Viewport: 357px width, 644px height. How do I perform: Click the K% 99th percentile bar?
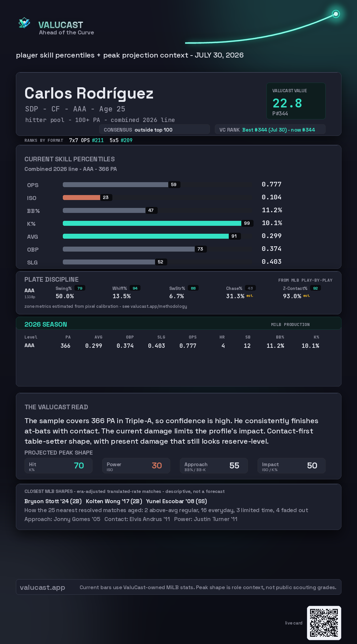point(152,223)
